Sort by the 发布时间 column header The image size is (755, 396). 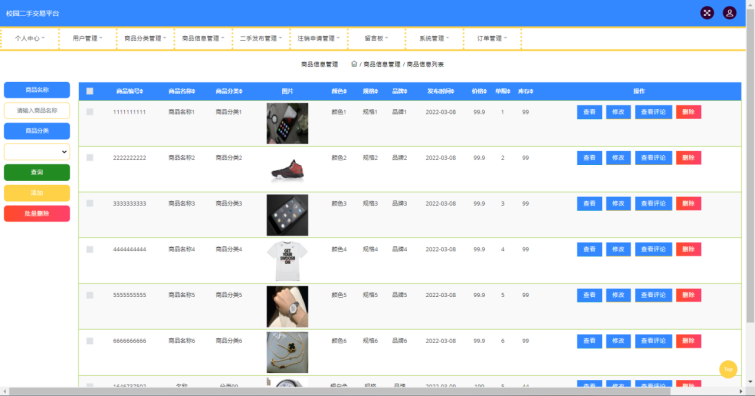[440, 91]
